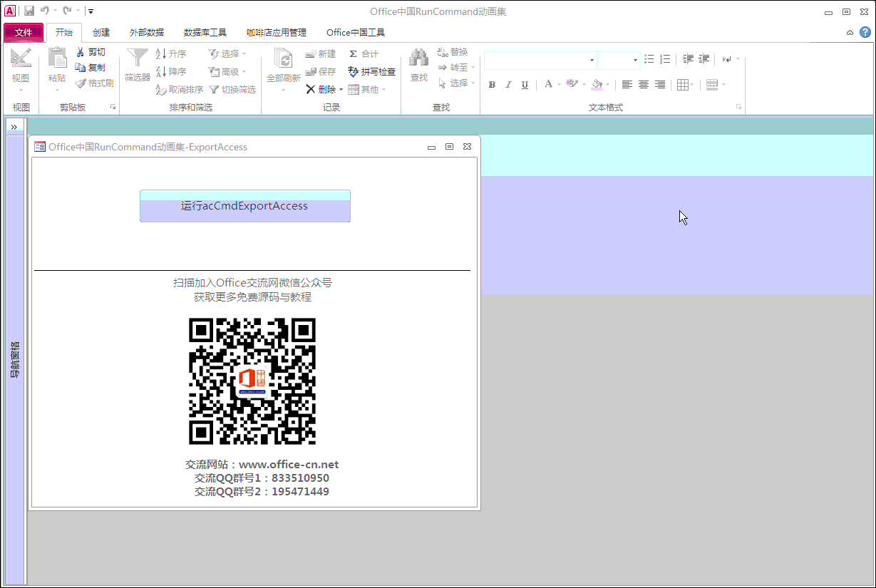Click the background fill color bucket

(x=597, y=85)
